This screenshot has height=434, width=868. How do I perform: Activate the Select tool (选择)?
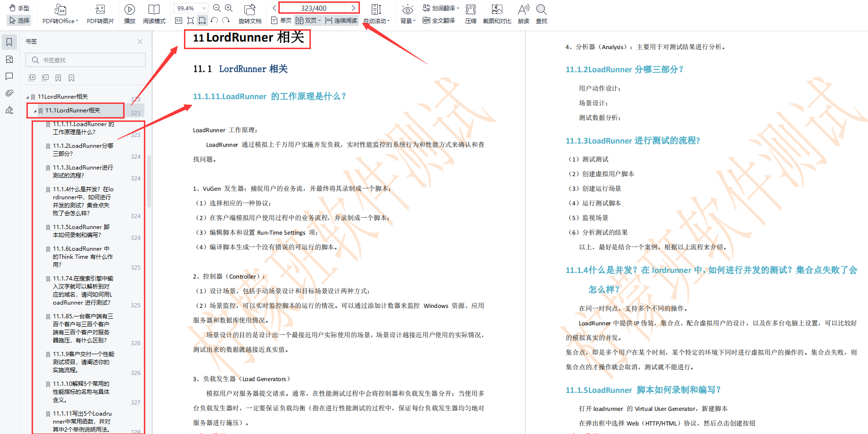click(19, 20)
